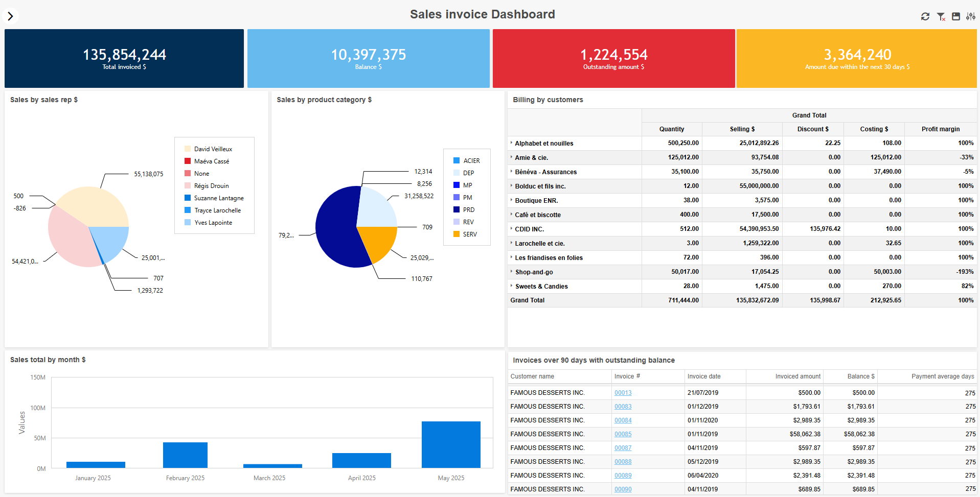Viewport: 980px width, 497px height.
Task: Select the Outstanding amount red tile
Action: pos(613,58)
